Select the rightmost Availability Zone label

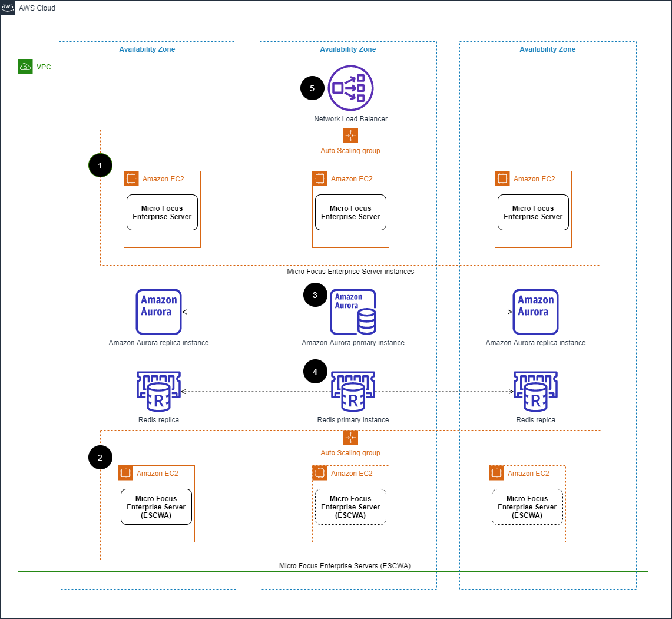(x=548, y=49)
